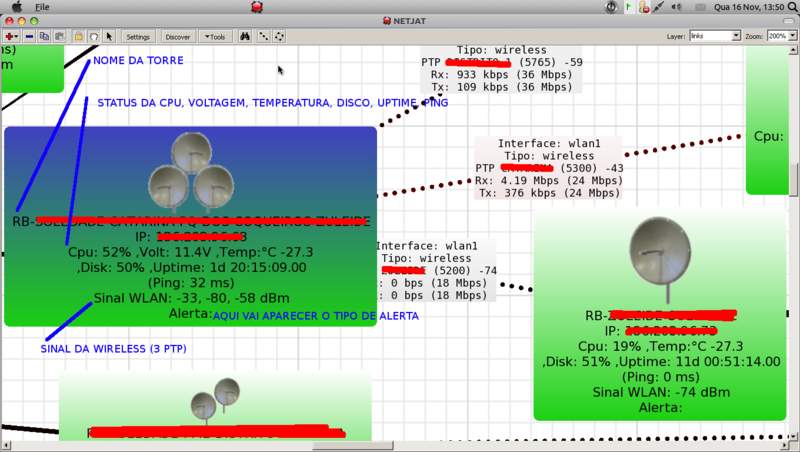Click the 'Rx: 933 kbps (36 Mbps)' label

click(x=501, y=74)
